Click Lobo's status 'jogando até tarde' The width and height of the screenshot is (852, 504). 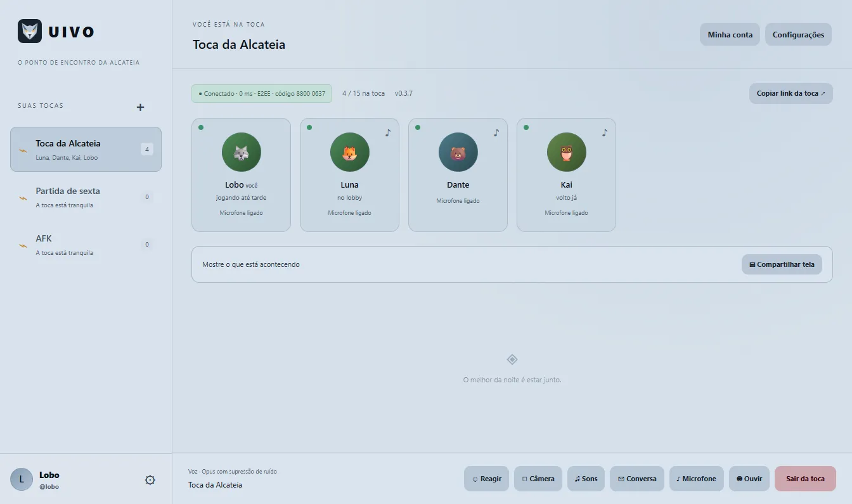[242, 198]
